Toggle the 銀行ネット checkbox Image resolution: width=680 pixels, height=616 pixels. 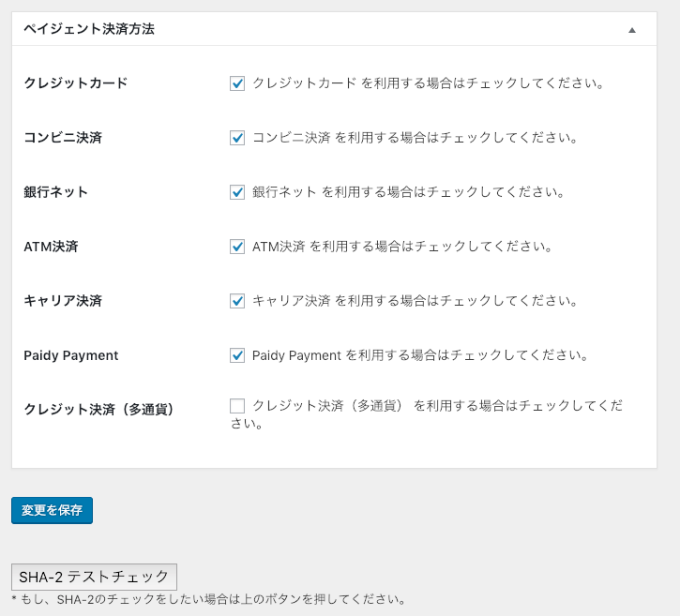tap(237, 192)
